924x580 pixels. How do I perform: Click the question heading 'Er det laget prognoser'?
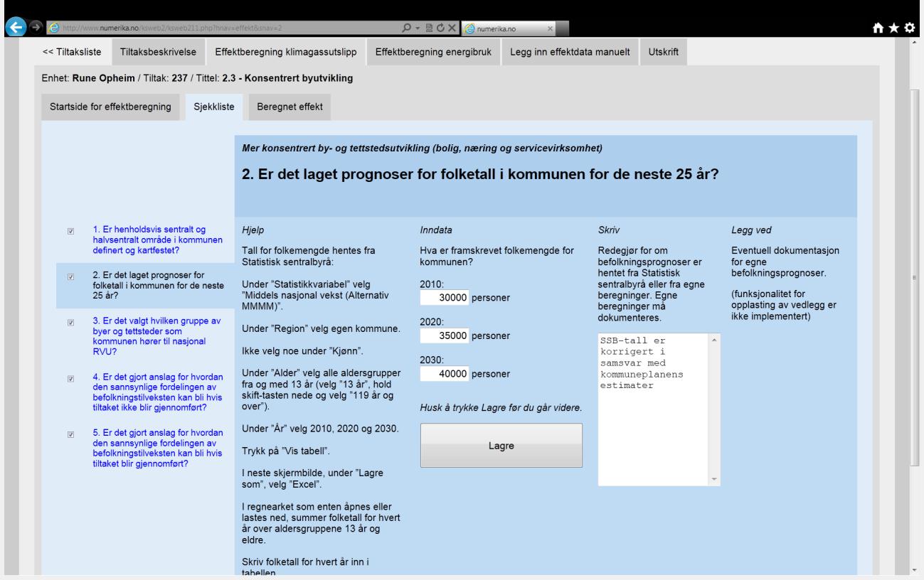click(x=481, y=173)
